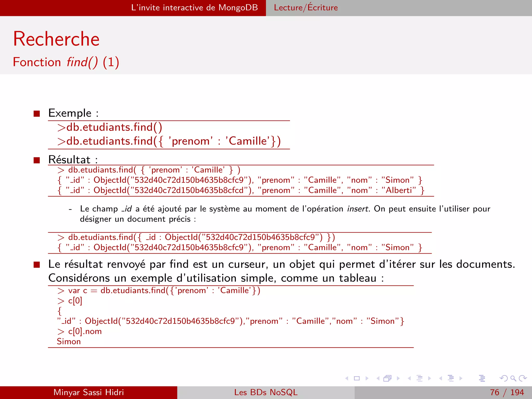
Task: Click the presentation outline lines icon
Action: [x=482, y=378]
